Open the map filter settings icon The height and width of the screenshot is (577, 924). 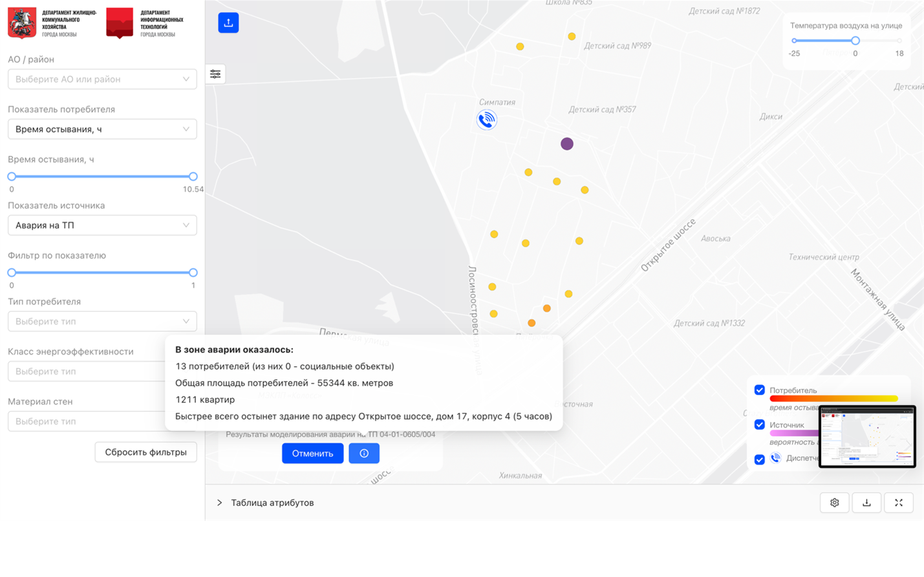[215, 74]
